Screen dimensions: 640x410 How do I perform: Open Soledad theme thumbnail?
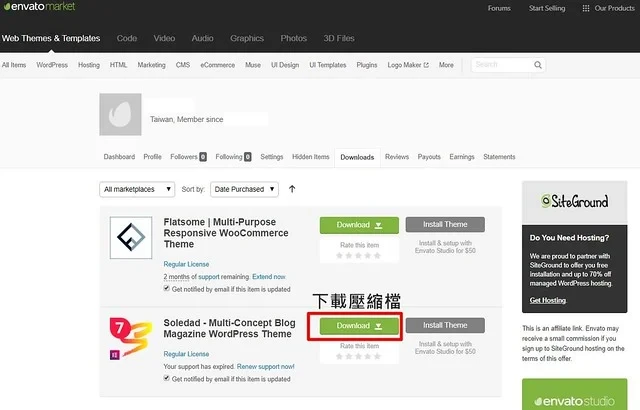click(x=131, y=338)
